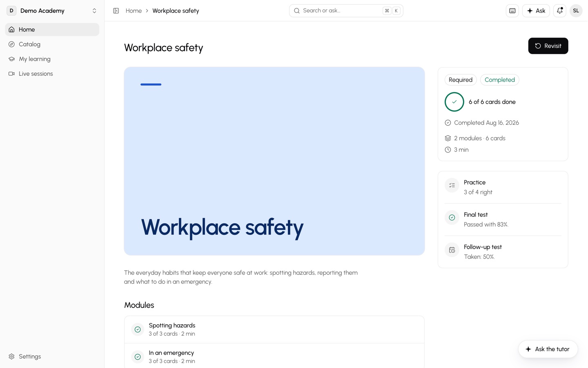
Task: Open Live sessions in the sidebar
Action: [x=52, y=74]
